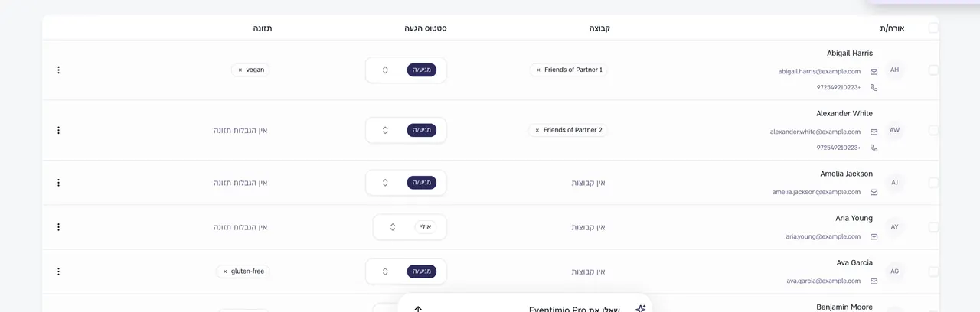
Task: Click the AJ avatar for Amelia Jackson
Action: point(894,183)
